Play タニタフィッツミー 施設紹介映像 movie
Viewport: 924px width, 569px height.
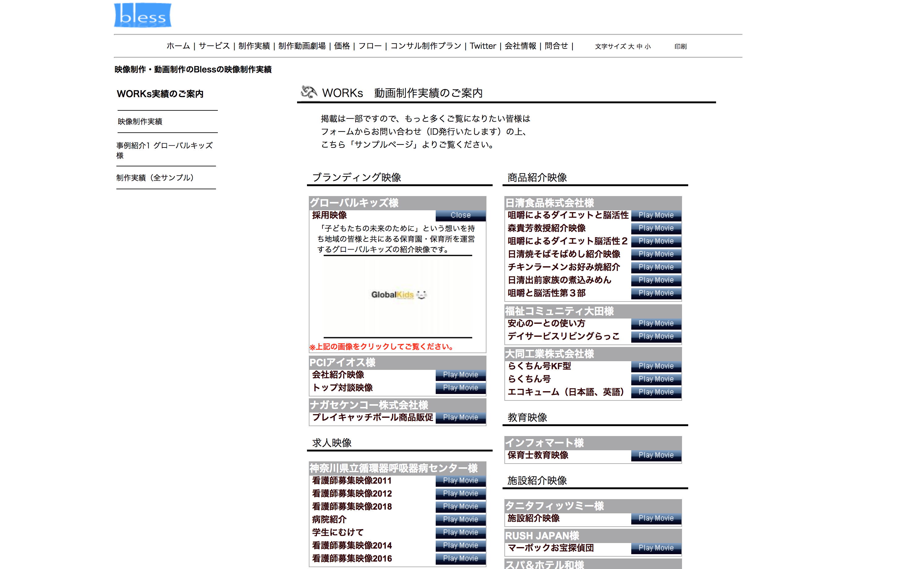(656, 518)
